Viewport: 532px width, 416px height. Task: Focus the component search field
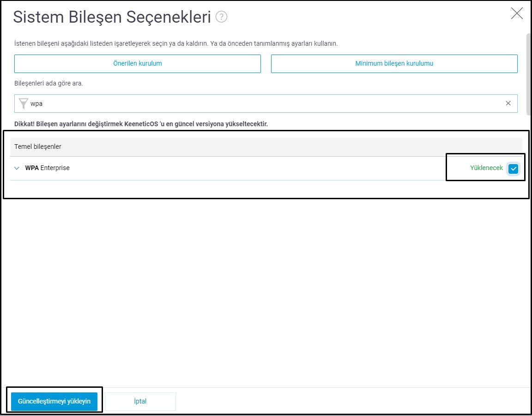point(266,104)
